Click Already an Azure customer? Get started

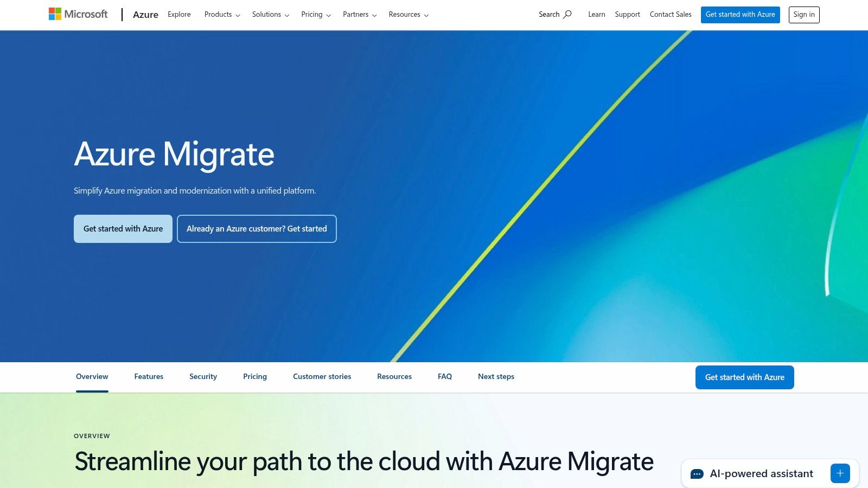[257, 228]
